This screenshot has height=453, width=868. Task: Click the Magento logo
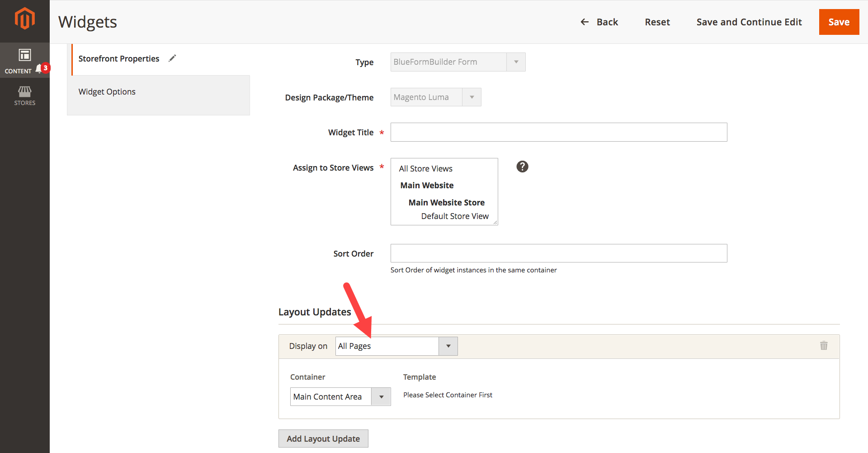coord(25,19)
